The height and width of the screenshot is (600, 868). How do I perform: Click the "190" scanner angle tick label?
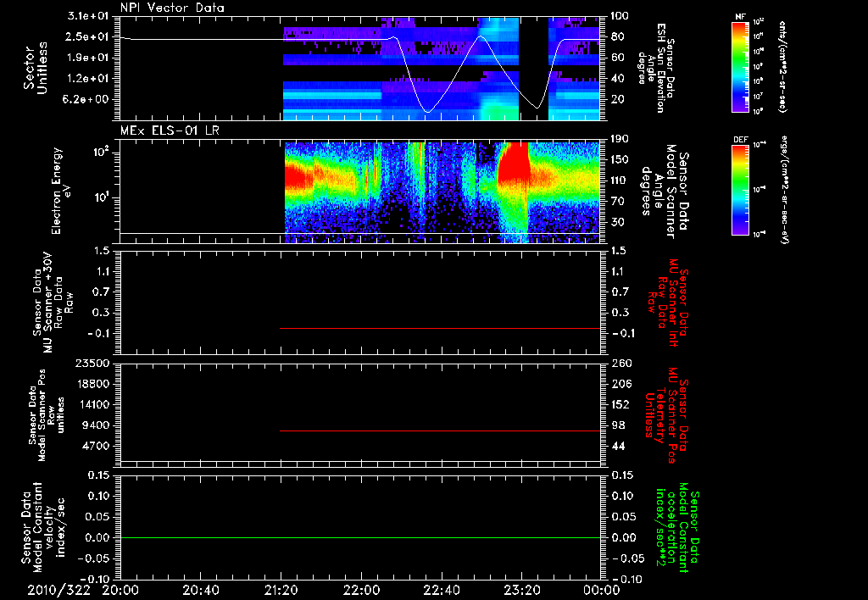click(x=619, y=139)
